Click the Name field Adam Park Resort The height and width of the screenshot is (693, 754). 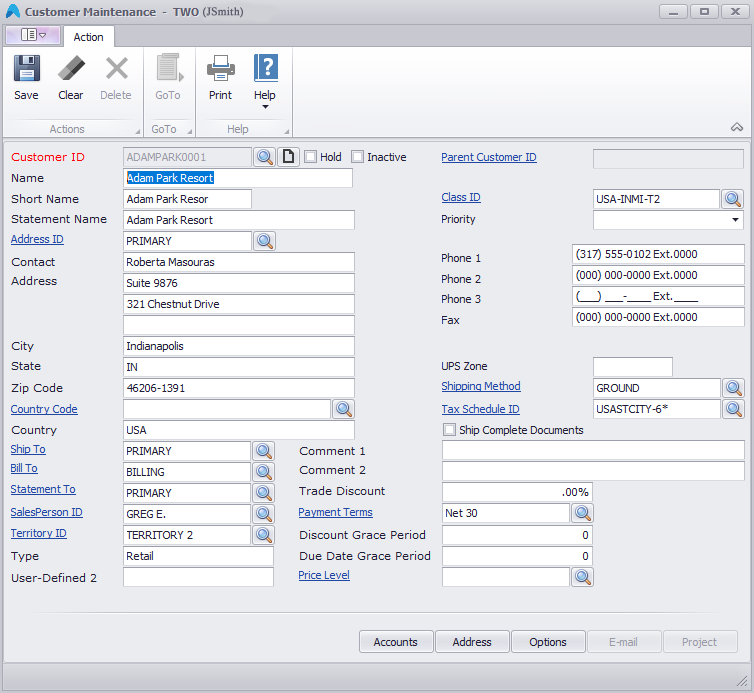(238, 178)
